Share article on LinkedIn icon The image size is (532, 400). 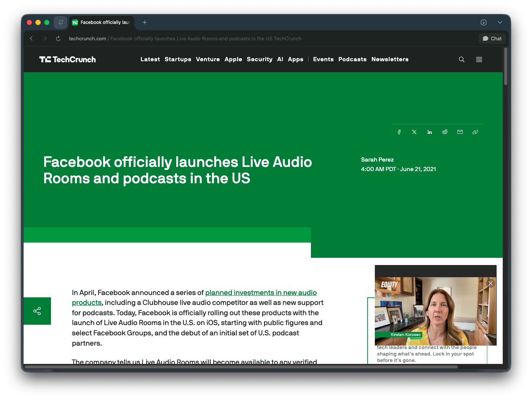430,132
